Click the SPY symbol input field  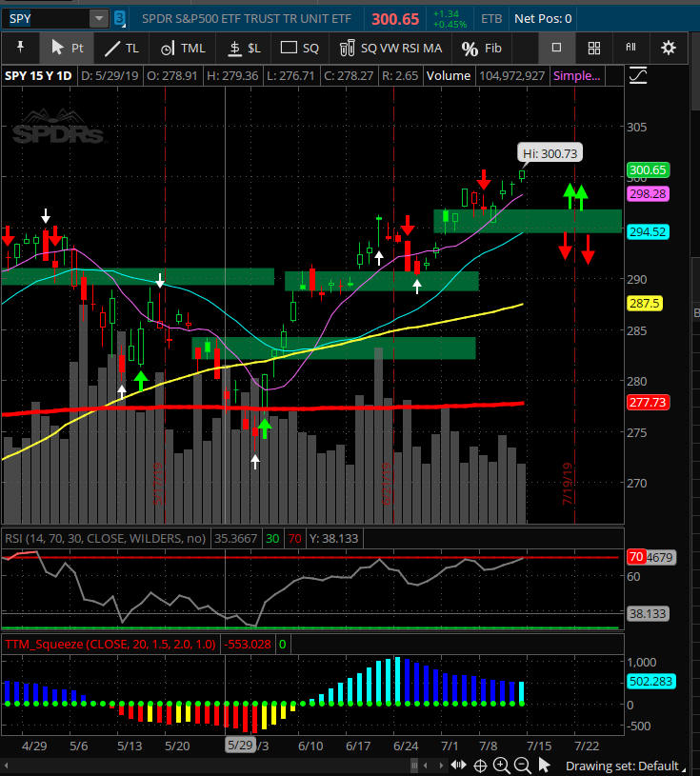point(46,18)
